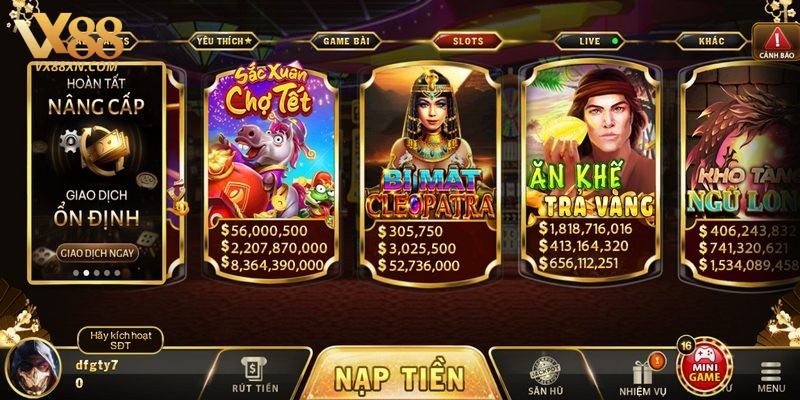
Task: Select the second banner pagination dot
Action: 86,273
